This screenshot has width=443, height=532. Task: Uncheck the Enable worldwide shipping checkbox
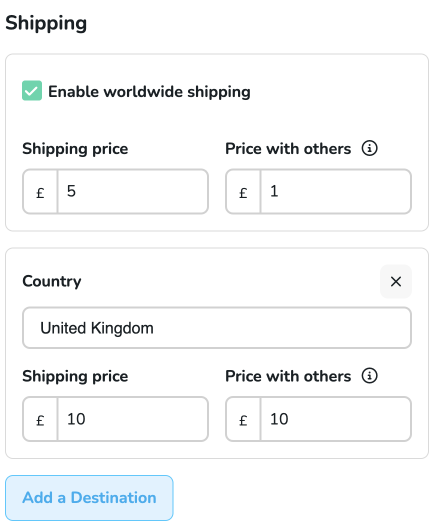tap(32, 91)
